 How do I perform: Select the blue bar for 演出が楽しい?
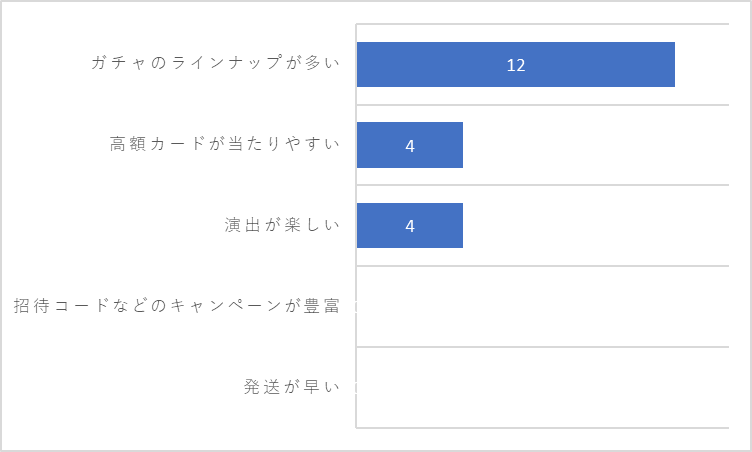point(410,226)
